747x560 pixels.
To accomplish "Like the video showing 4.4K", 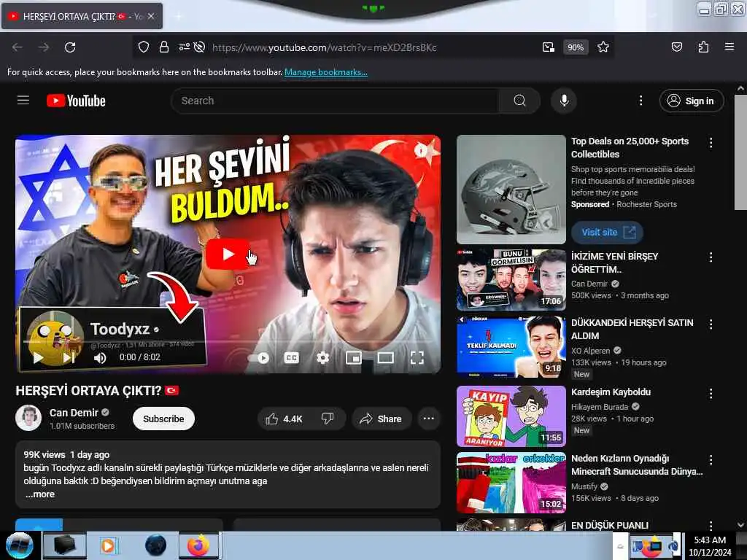I will (x=284, y=419).
